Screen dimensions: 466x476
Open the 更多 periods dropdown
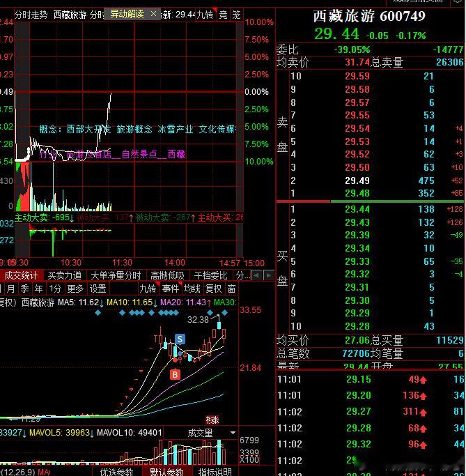click(75, 288)
